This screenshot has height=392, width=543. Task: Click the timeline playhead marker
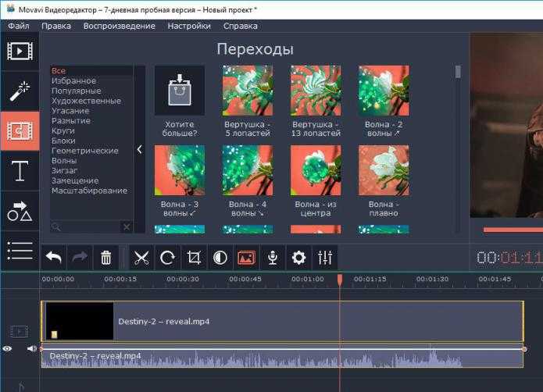(x=340, y=280)
